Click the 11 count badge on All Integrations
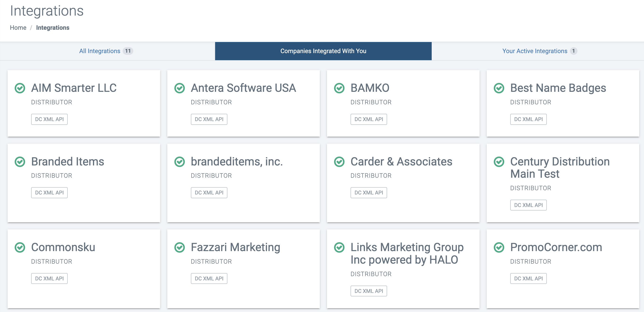Image resolution: width=644 pixels, height=312 pixels. (x=128, y=51)
